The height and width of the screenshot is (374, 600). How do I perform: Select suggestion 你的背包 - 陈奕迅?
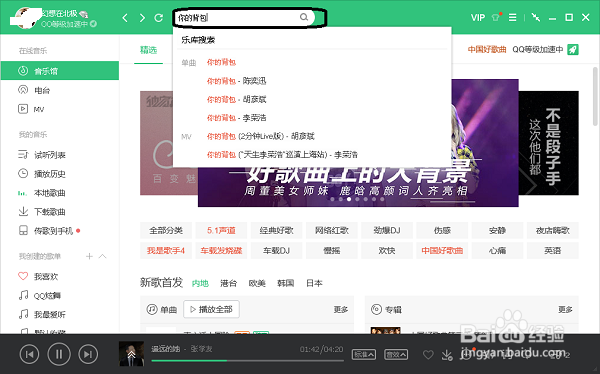(x=236, y=81)
